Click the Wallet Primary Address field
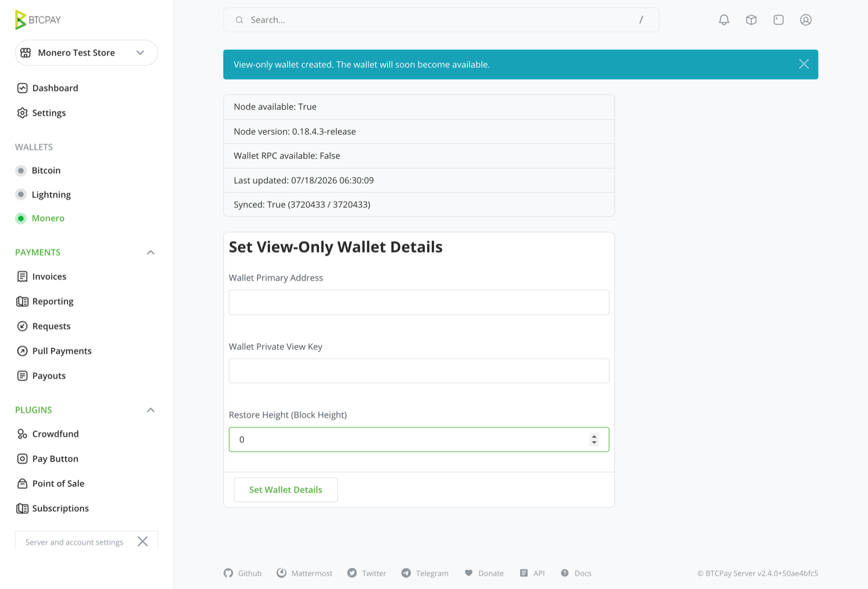Screen dimensions: 868x589 click(419, 302)
